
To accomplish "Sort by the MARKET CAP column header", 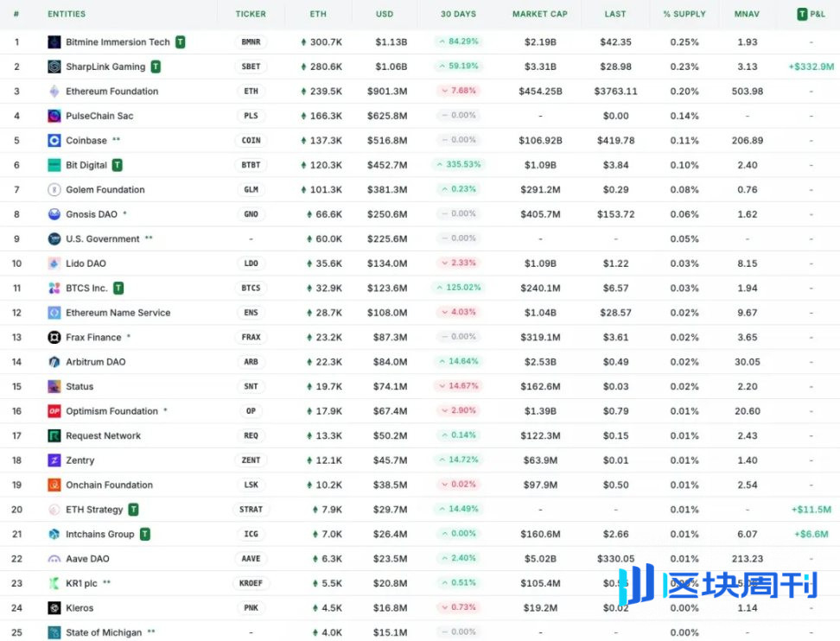I will point(540,14).
